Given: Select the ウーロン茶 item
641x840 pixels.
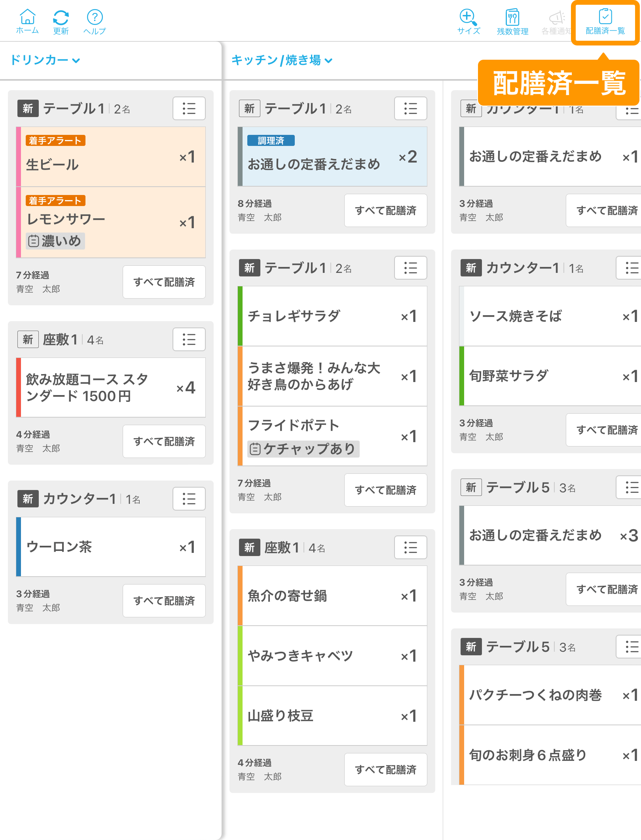Looking at the screenshot, I should click(111, 547).
